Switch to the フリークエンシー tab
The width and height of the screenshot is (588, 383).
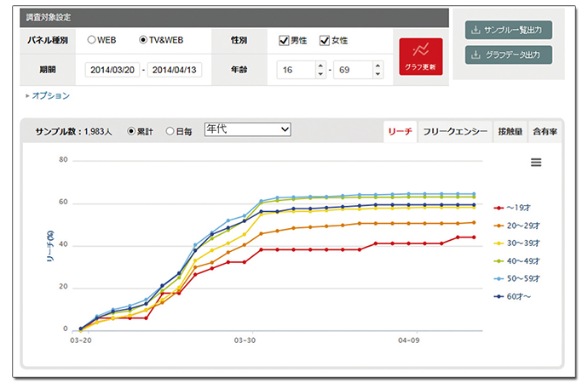[x=455, y=131]
